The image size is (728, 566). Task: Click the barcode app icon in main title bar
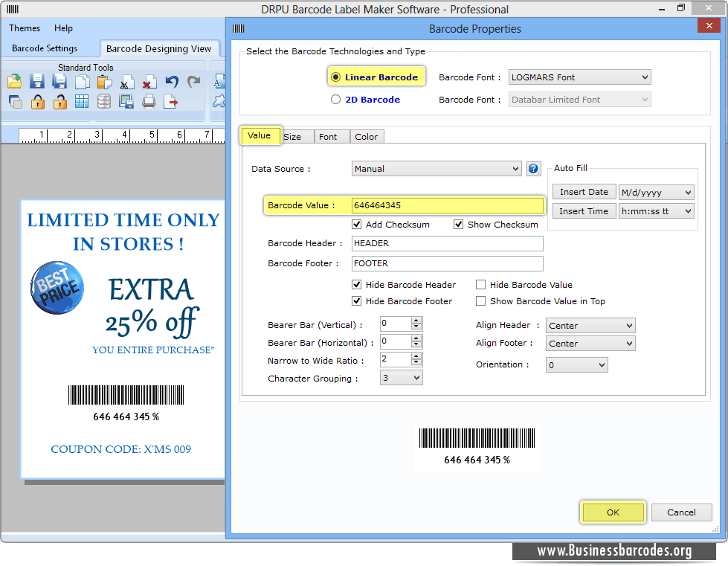13,9
